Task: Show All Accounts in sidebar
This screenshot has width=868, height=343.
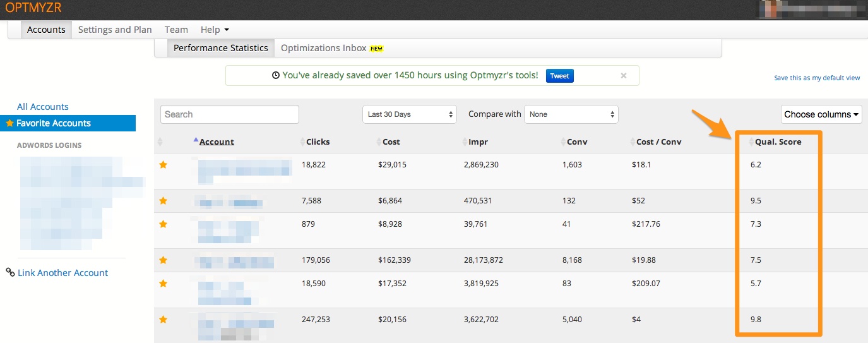Action: coord(43,107)
